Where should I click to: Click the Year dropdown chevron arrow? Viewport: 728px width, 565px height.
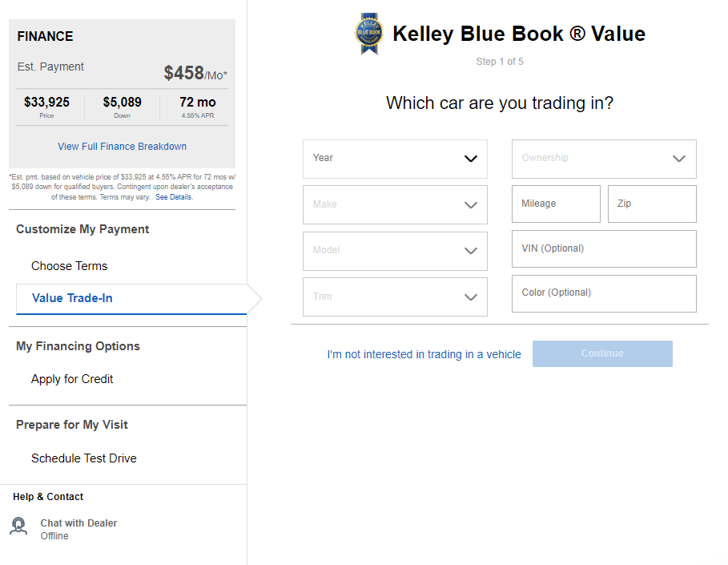[471, 159]
